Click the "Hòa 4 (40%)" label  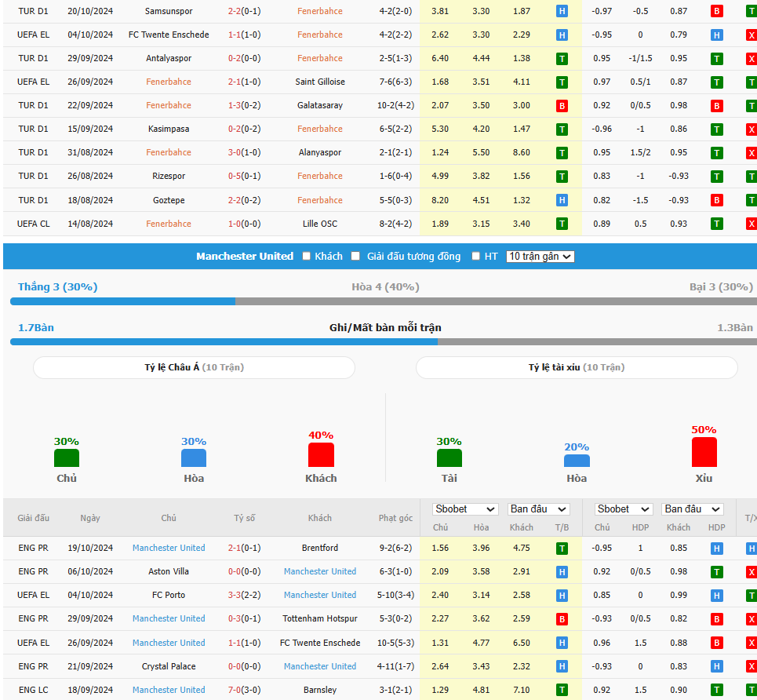tap(385, 287)
